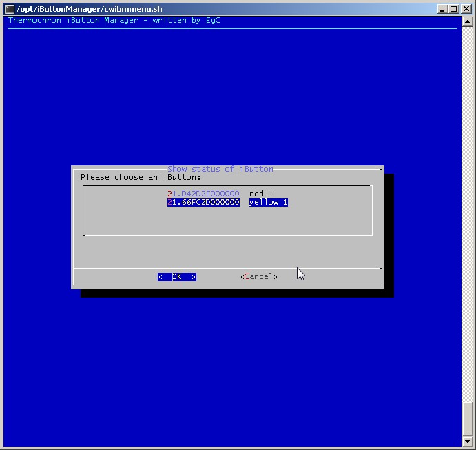
Task: Click the 'red 1' label
Action: coord(261,194)
